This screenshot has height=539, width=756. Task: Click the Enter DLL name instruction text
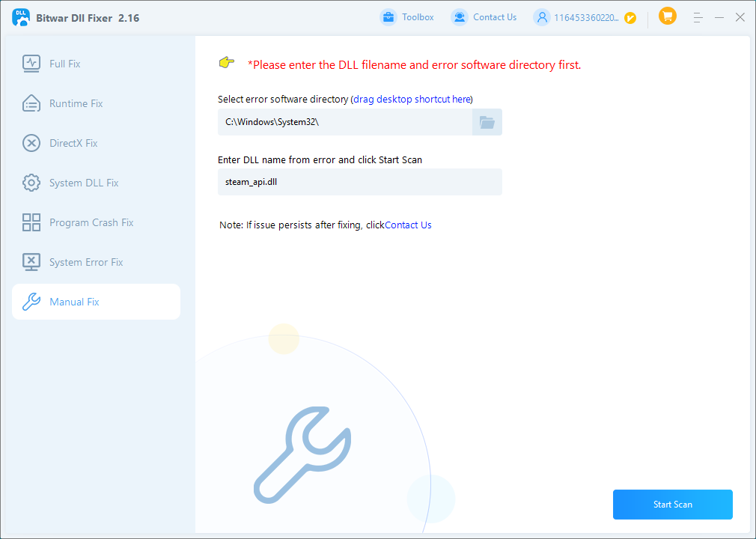(x=320, y=159)
